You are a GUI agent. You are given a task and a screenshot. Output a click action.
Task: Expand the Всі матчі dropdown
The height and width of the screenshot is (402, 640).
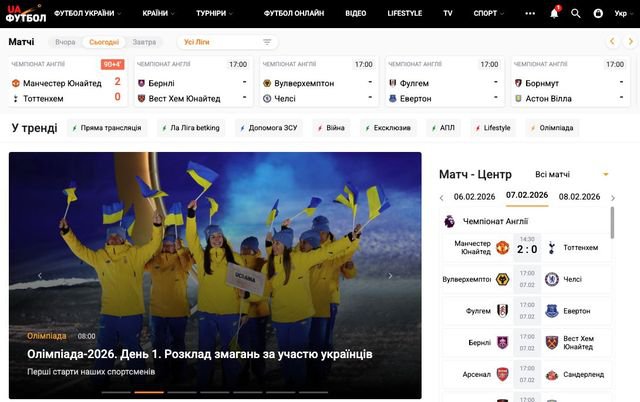[x=572, y=174]
